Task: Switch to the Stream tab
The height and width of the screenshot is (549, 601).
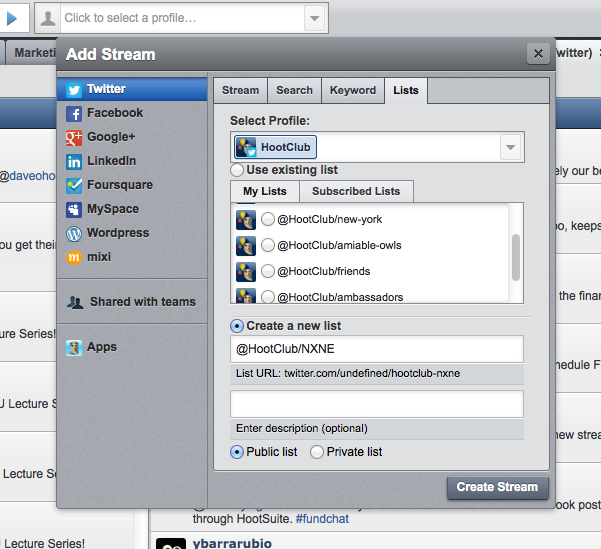Action: pyautogui.click(x=240, y=90)
